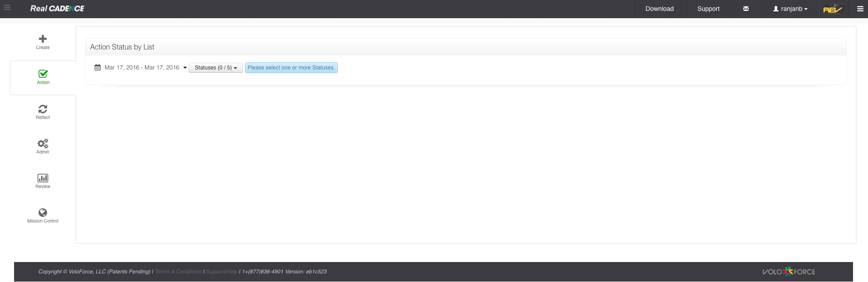The width and height of the screenshot is (868, 282).
Task: Click the Real CADENCE logo
Action: (57, 9)
